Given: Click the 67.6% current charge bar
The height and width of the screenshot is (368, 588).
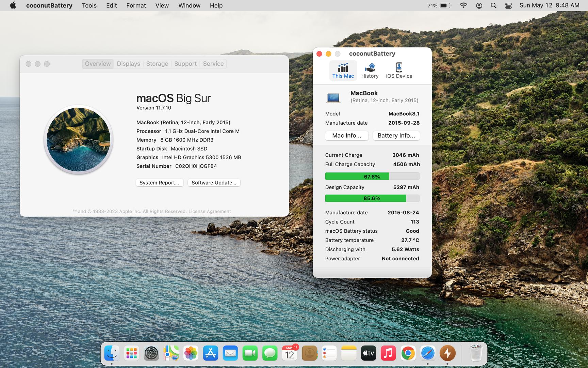Looking at the screenshot, I should point(372,177).
